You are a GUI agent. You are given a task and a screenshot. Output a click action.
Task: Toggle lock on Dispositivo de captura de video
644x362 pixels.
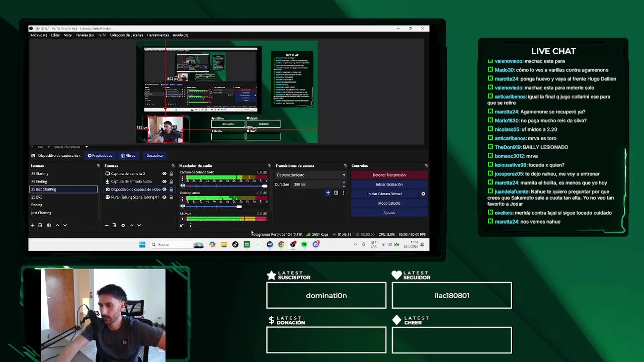click(x=171, y=190)
